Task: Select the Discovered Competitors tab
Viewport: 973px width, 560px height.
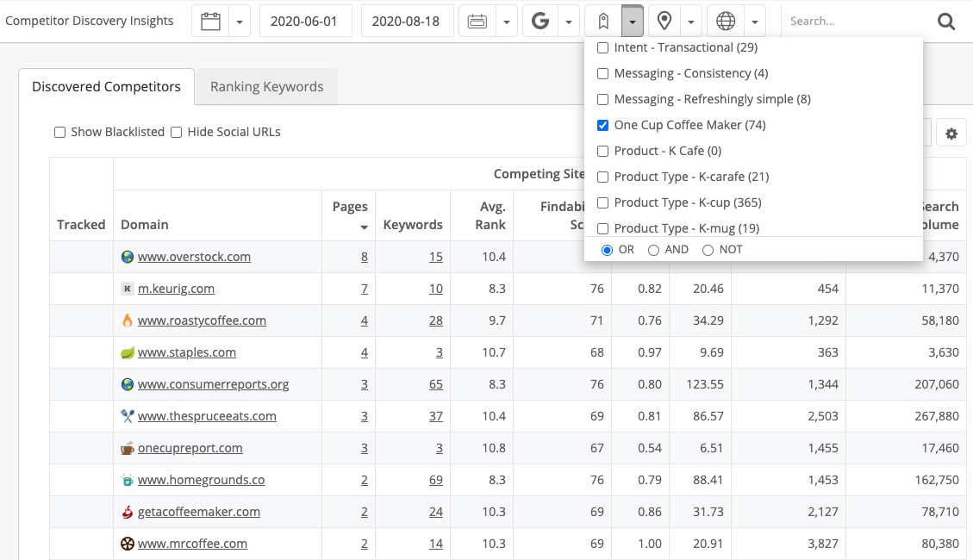Action: coord(106,87)
